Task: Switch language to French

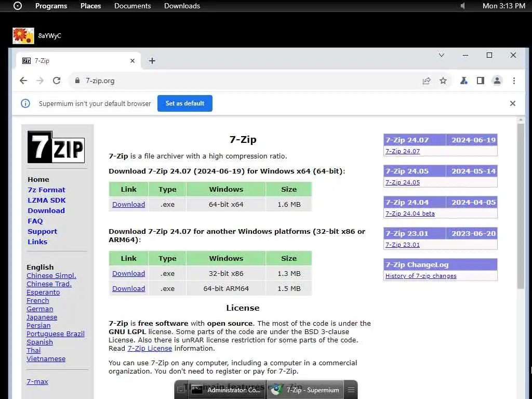Action: coord(37,301)
